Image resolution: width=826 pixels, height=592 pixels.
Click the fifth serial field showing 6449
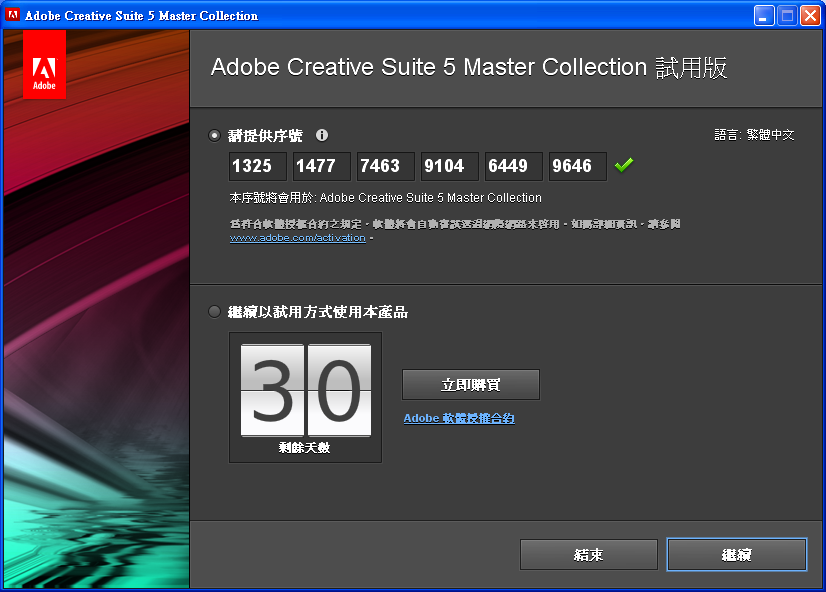(x=513, y=166)
